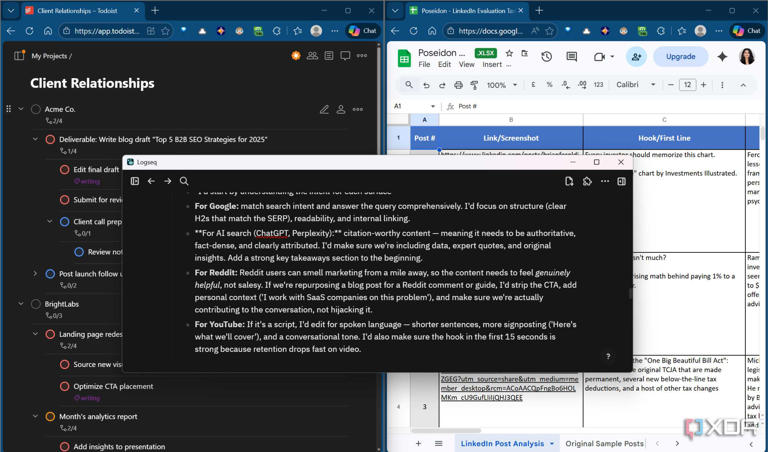768x452 pixels.
Task: Click the font size 12 field
Action: click(x=687, y=85)
